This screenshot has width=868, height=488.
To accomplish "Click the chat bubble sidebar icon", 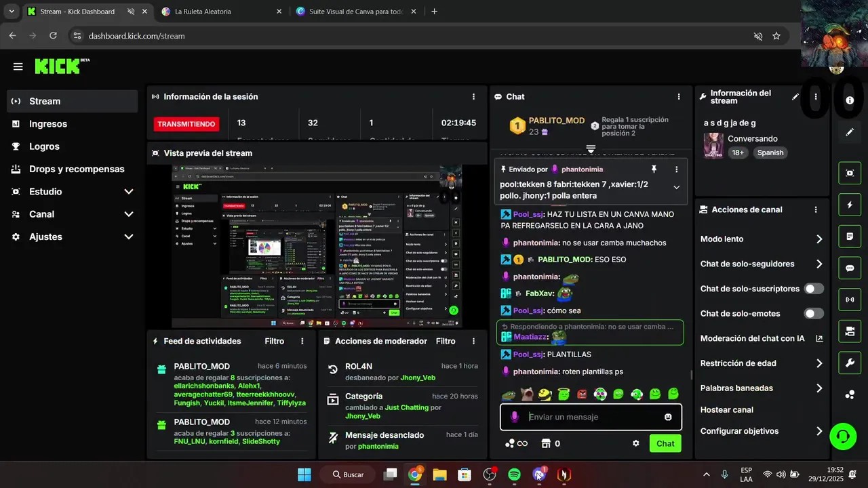I will (850, 268).
